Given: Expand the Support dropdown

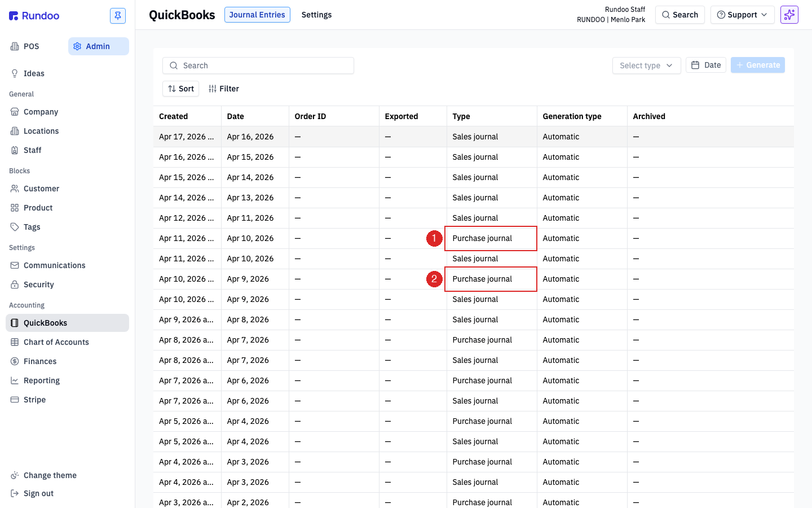Looking at the screenshot, I should click(743, 15).
